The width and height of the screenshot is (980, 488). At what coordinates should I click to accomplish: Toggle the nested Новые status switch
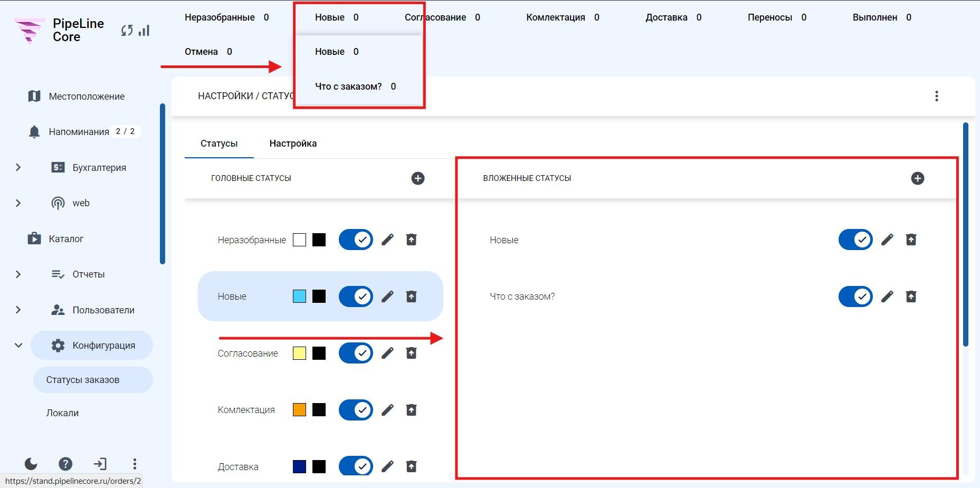point(855,240)
